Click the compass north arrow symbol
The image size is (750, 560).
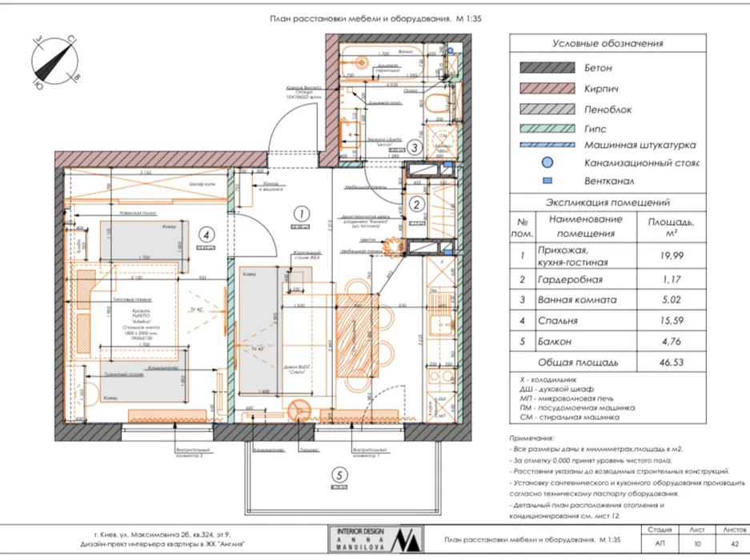point(54,62)
